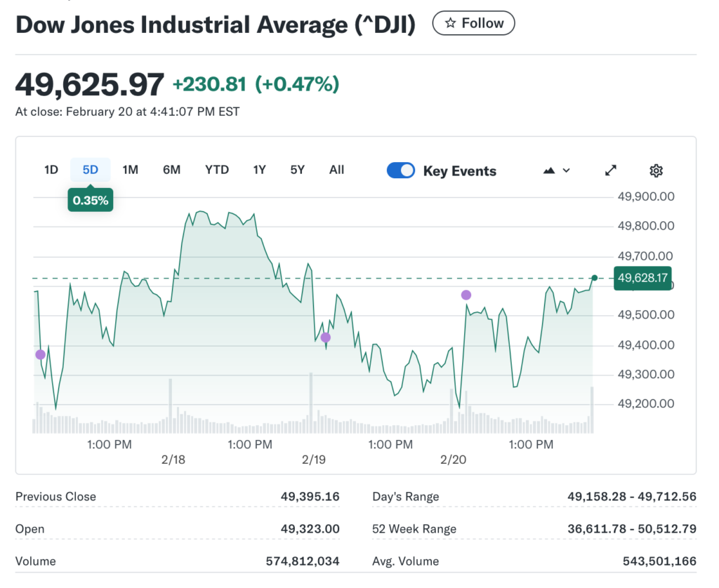
Task: Switch to the YTD tab
Action: (x=217, y=170)
